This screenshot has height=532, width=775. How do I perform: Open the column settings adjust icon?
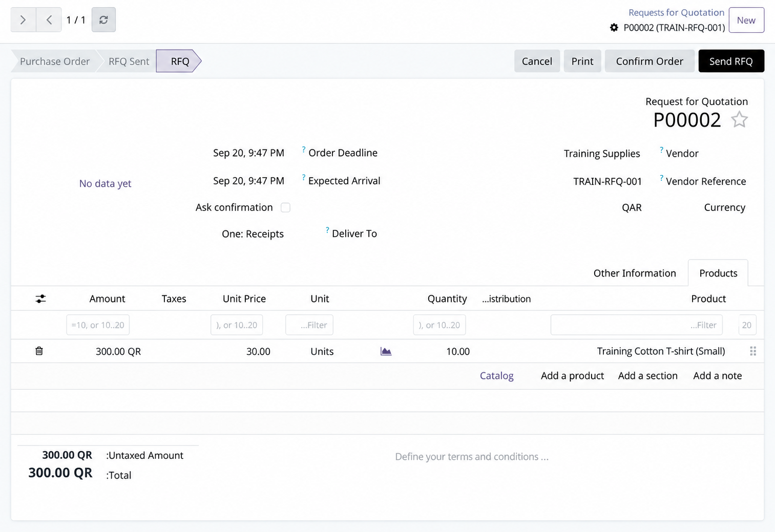tap(41, 299)
